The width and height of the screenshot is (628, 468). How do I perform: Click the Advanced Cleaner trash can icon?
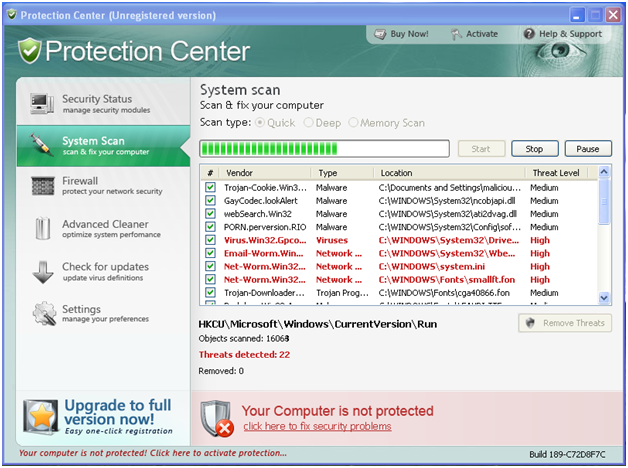coord(42,228)
